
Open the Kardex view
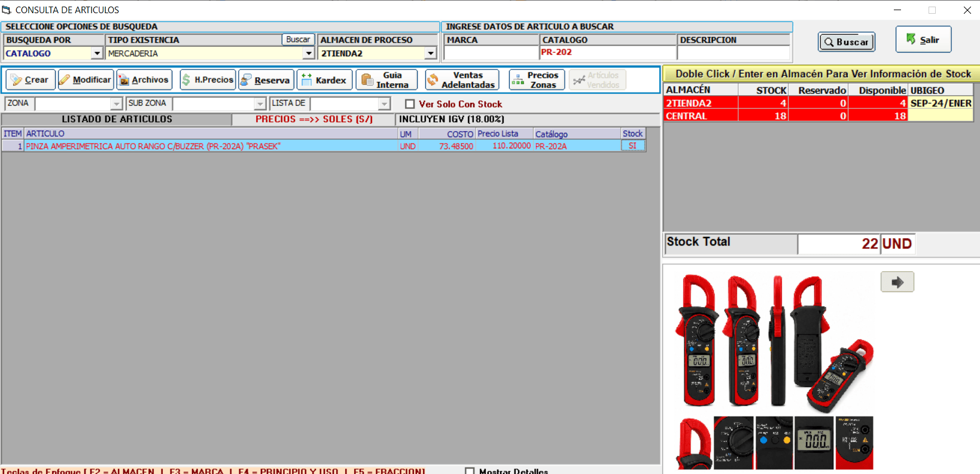[324, 80]
